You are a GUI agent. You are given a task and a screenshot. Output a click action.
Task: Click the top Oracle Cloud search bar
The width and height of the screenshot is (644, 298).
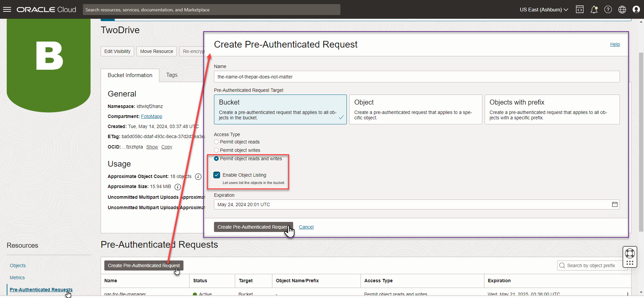tap(212, 10)
